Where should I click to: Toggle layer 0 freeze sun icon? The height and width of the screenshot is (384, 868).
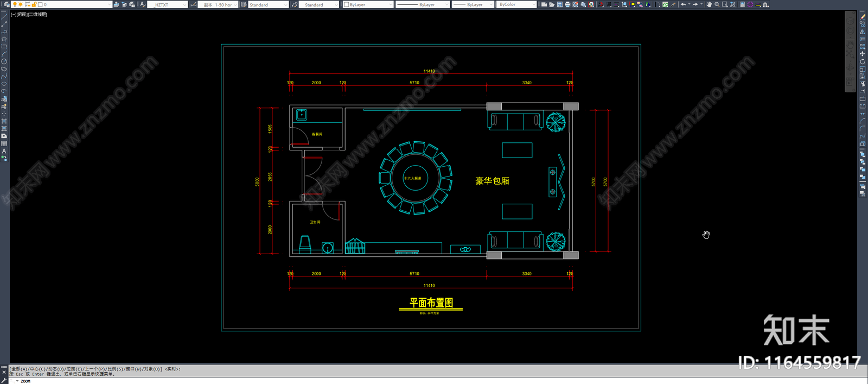[21, 4]
